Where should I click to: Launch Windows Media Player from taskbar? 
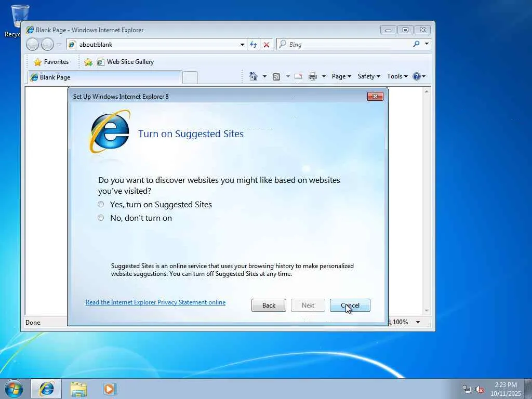[109, 389]
